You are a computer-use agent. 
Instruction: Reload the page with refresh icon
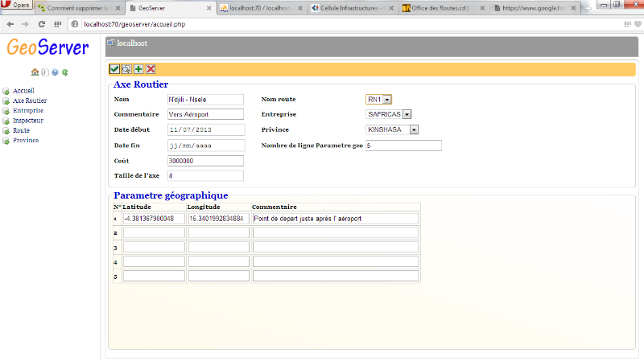click(42, 24)
